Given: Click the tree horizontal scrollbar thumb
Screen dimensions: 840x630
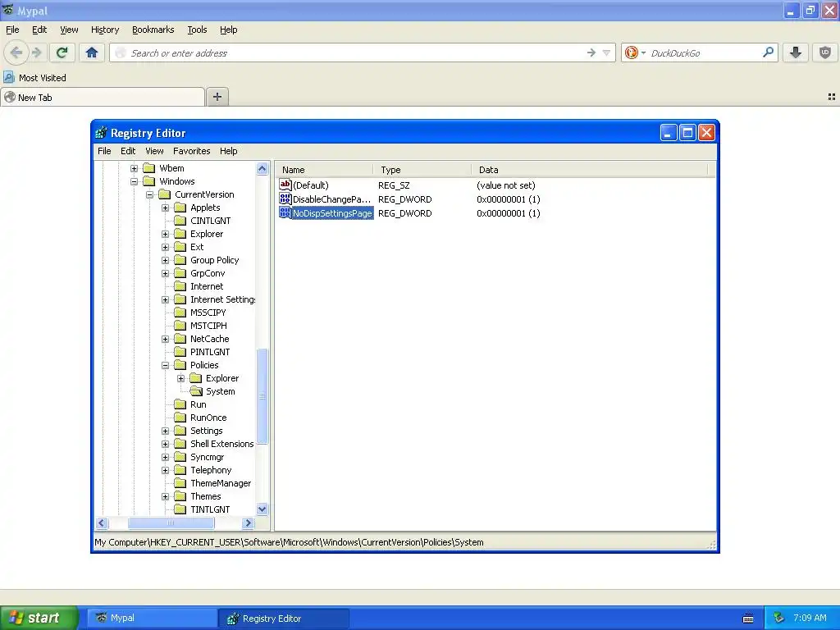Looking at the screenshot, I should coord(171,523).
